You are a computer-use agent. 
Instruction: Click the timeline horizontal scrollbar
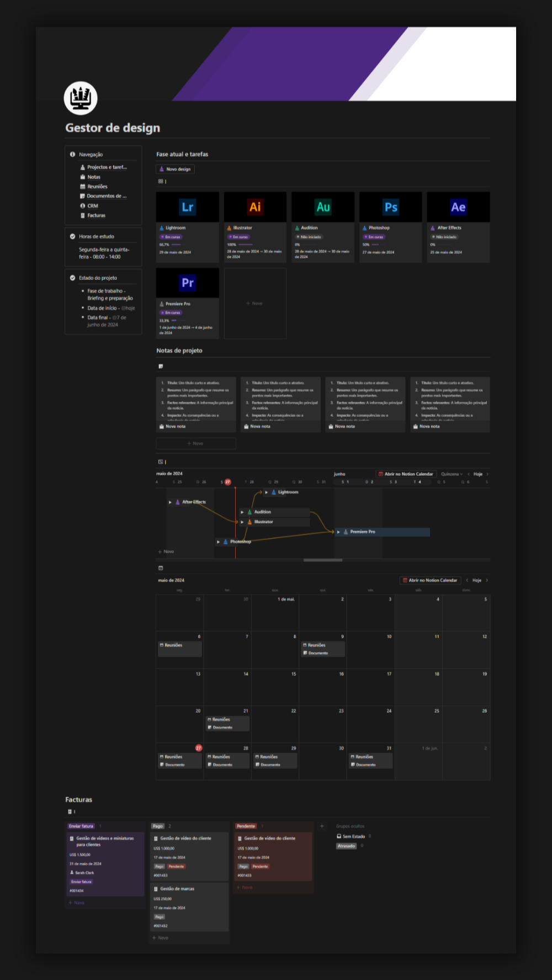tap(323, 560)
